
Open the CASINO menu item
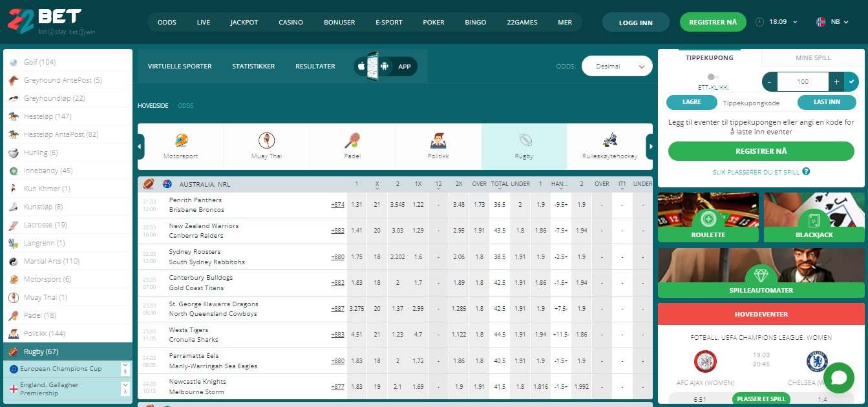point(291,22)
